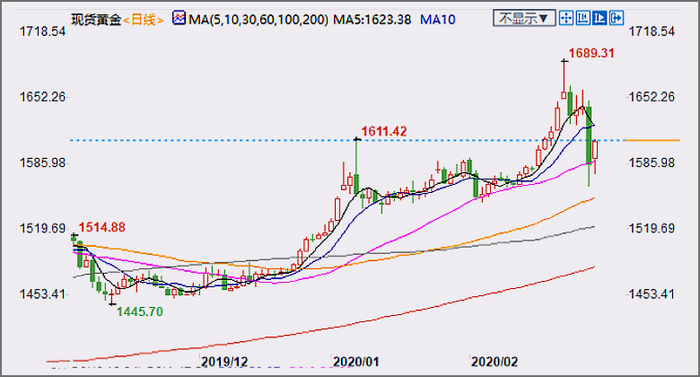Click the left axis value 1652.26
The width and height of the screenshot is (700, 377).
[42, 97]
